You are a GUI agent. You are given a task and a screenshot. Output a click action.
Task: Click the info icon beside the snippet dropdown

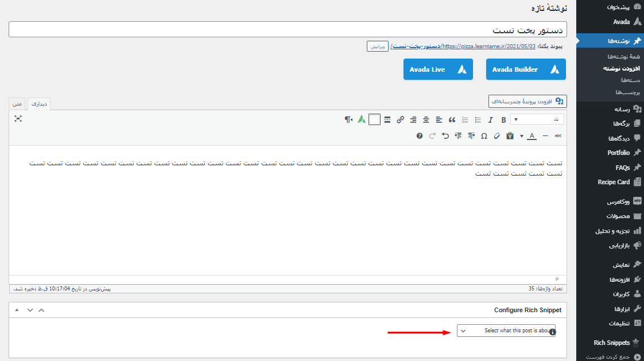pyautogui.click(x=552, y=332)
